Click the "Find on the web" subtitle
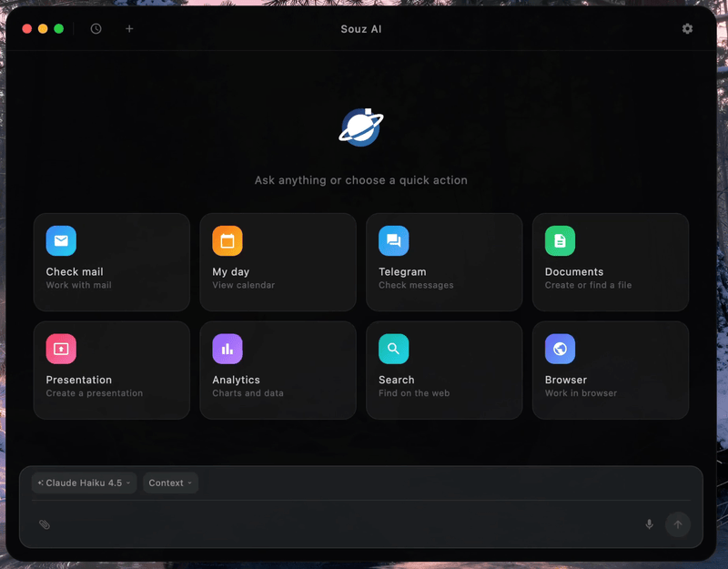 point(414,393)
